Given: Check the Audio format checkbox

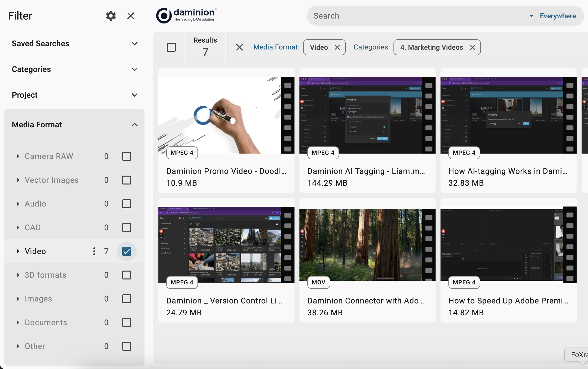Looking at the screenshot, I should 126,204.
